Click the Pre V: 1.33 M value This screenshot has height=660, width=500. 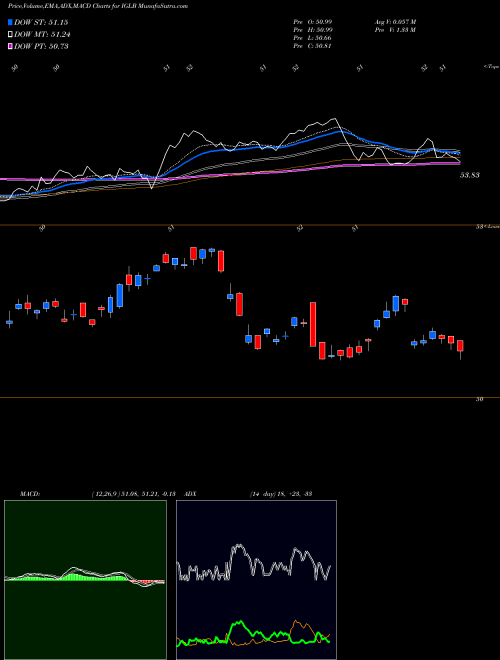(395, 30)
